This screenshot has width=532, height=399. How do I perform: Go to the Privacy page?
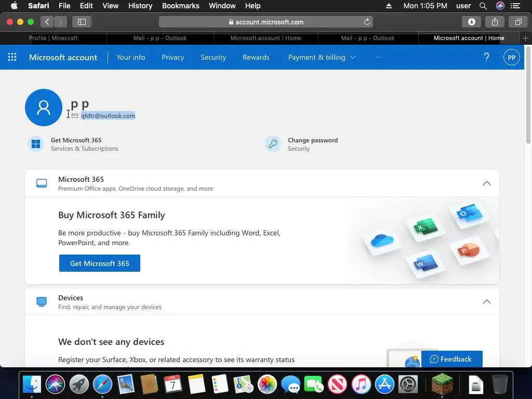pos(172,57)
